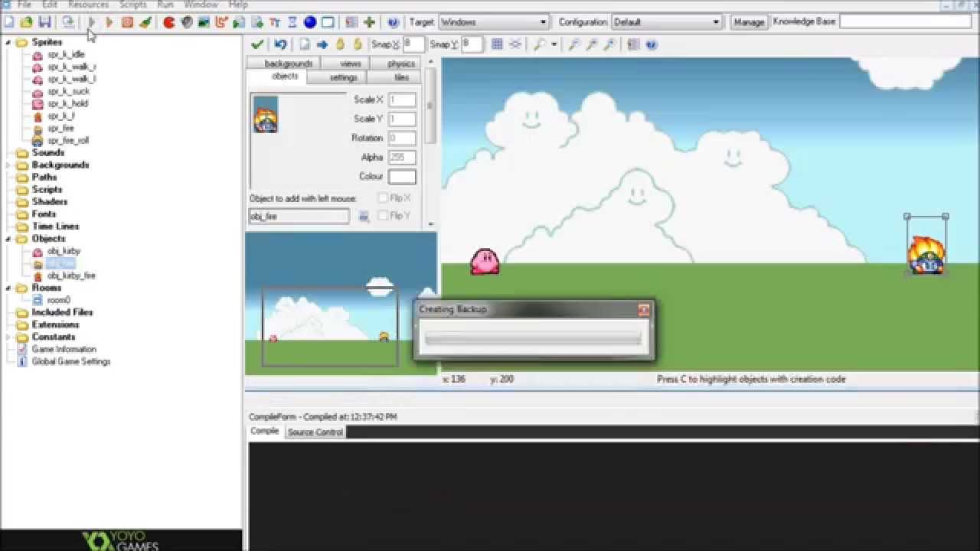
Task: Toggle the room grid icon
Action: tap(497, 44)
